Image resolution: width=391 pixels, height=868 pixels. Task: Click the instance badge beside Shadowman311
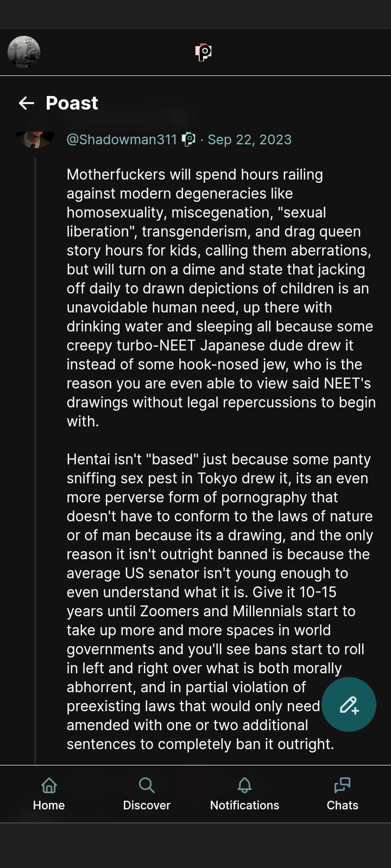188,139
